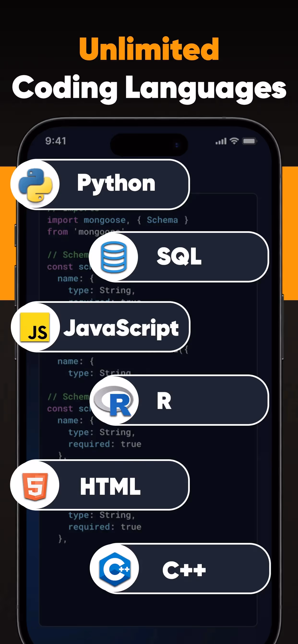298x644 pixels.
Task: Click 'type: String,' line below HTML pill
Action: coord(102,515)
